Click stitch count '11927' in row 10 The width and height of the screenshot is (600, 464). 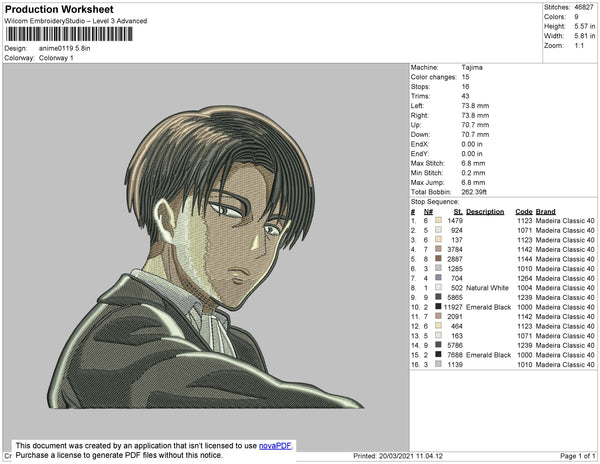453,307
